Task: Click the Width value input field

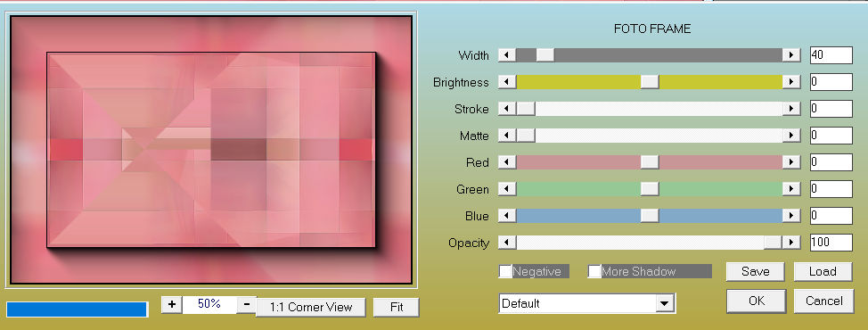Action: click(831, 54)
